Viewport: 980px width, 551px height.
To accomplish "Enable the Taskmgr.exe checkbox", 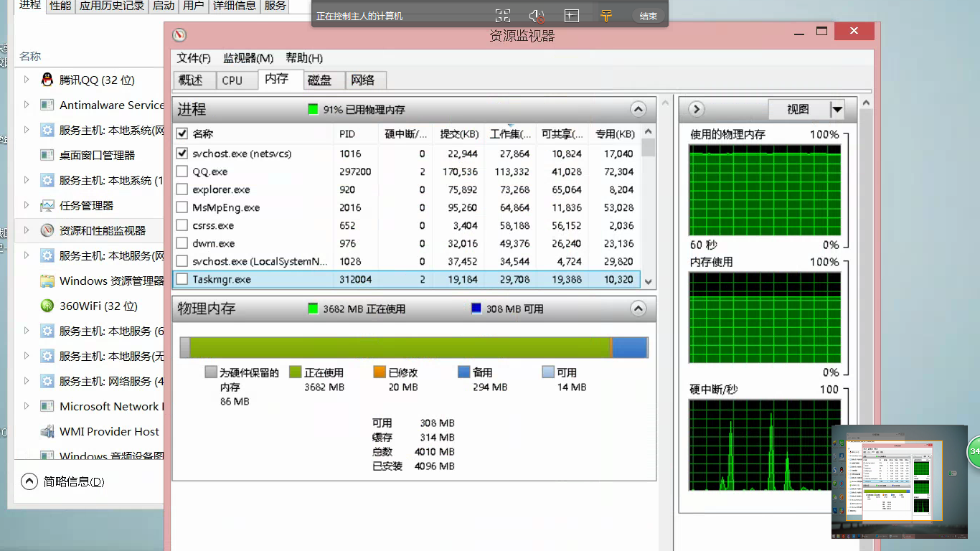I will click(x=182, y=279).
